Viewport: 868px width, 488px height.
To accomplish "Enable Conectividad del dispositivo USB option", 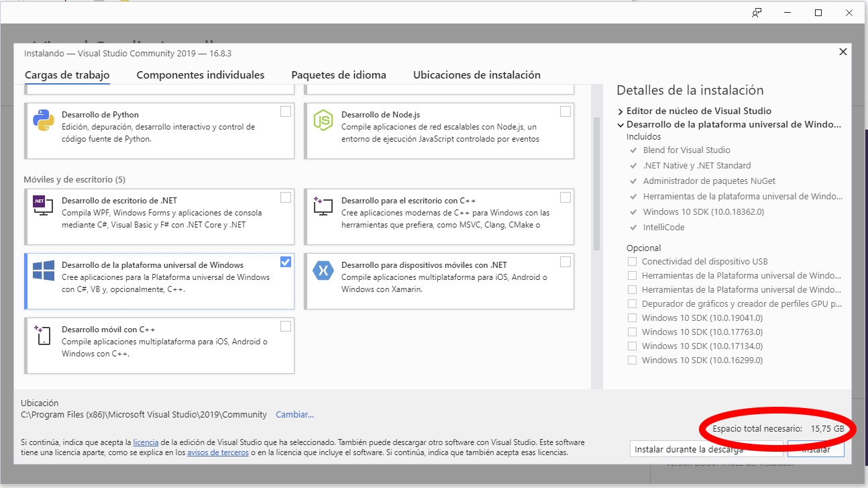I will (x=632, y=262).
